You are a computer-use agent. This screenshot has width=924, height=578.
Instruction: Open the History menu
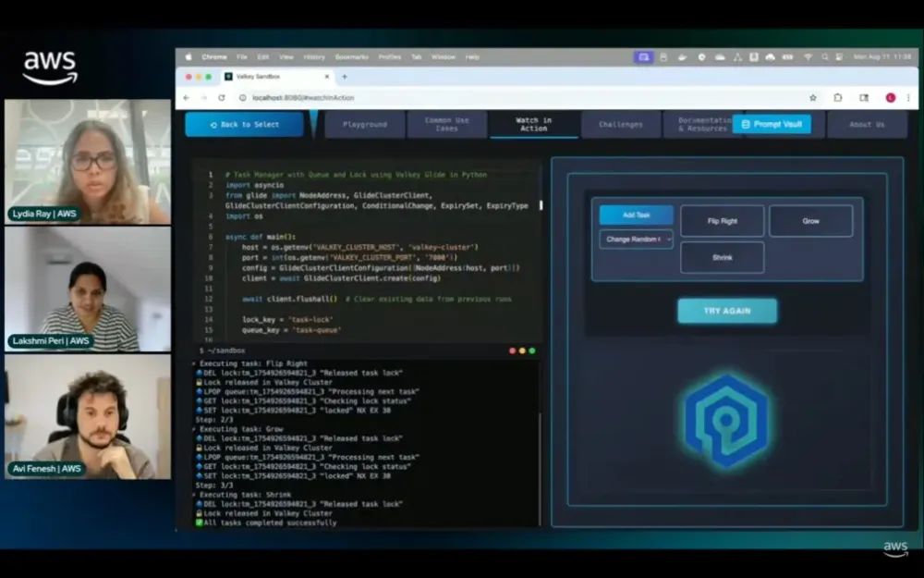(314, 57)
